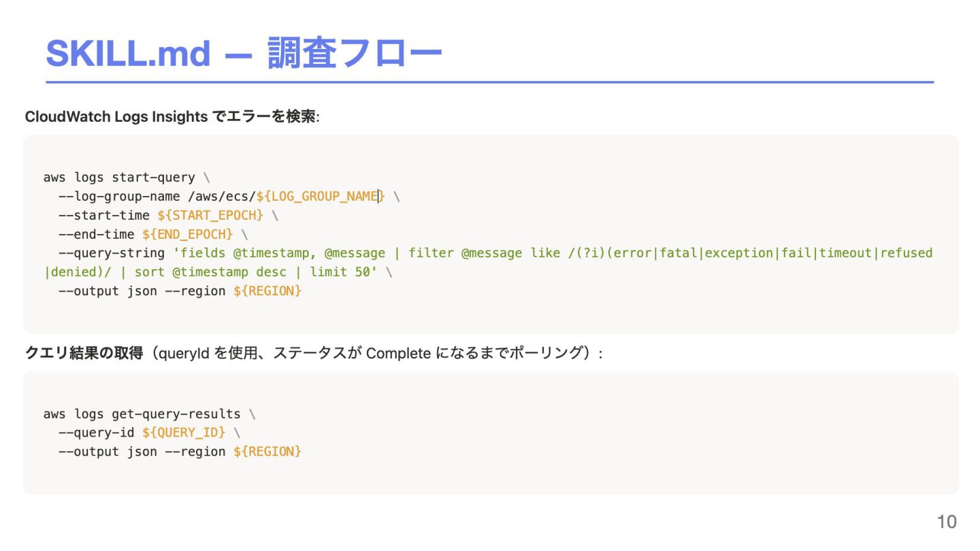Click ${REGION} in the start-query block

[x=267, y=291]
